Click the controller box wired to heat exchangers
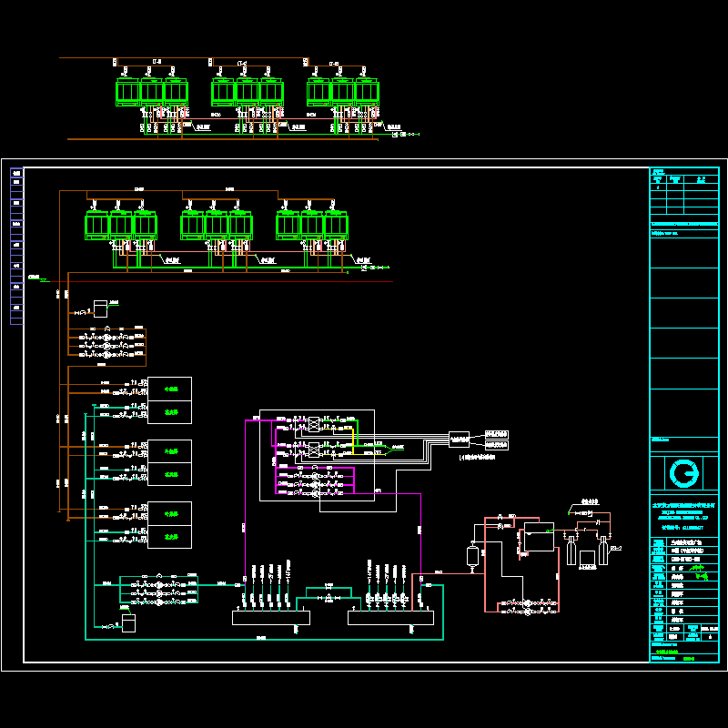This screenshot has height=728, width=728. pyautogui.click(x=459, y=440)
